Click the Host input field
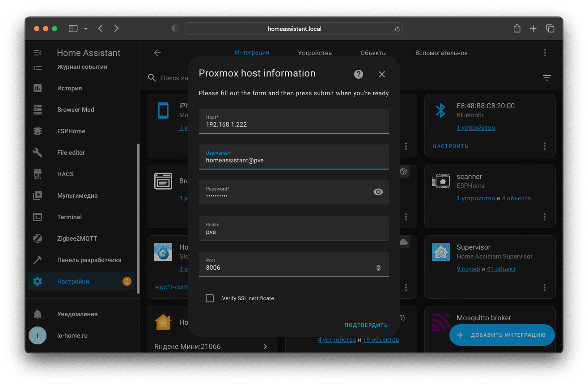 pos(293,124)
